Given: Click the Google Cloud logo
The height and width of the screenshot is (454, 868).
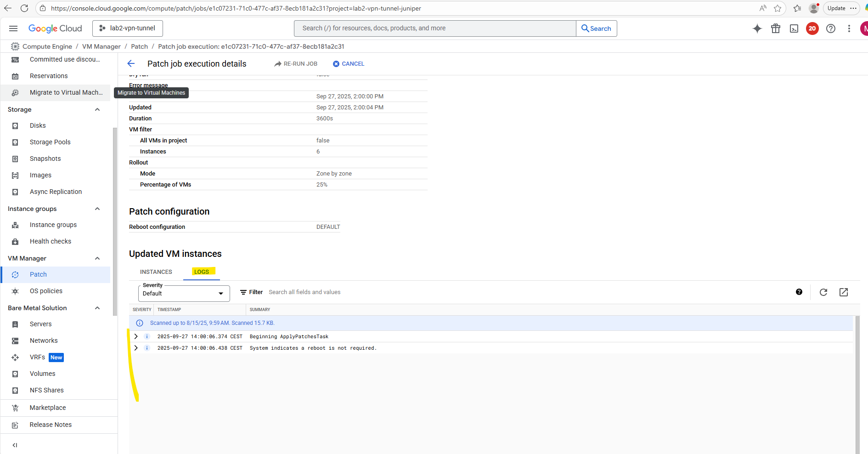Looking at the screenshot, I should pyautogui.click(x=55, y=28).
